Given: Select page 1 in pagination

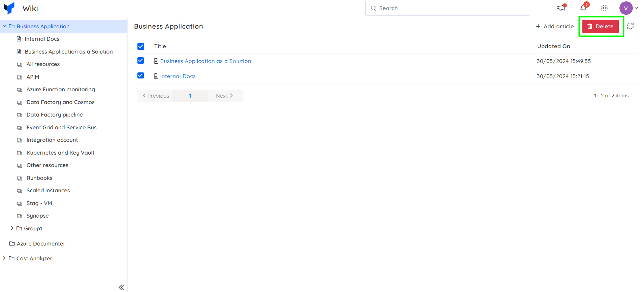Looking at the screenshot, I should click(x=190, y=96).
